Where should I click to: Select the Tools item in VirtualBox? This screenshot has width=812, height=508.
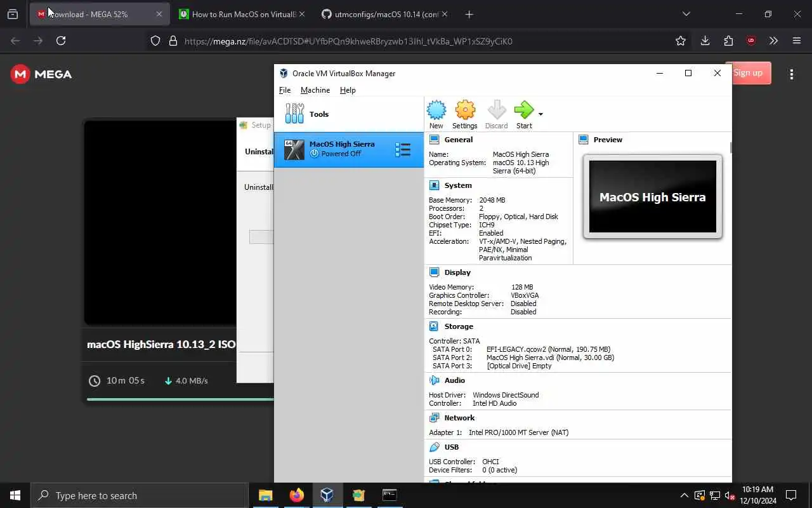point(349,114)
